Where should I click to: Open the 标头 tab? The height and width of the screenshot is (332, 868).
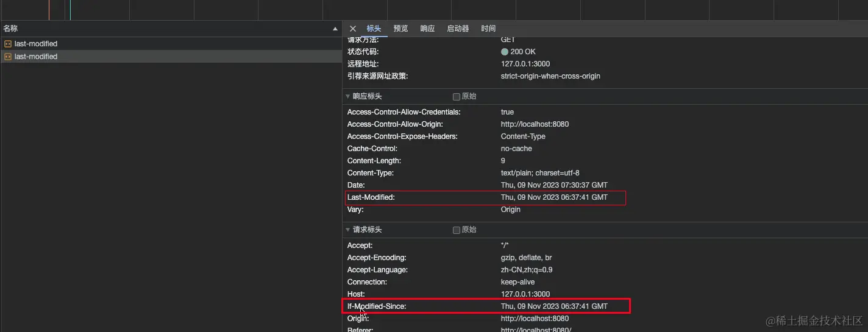(x=374, y=29)
